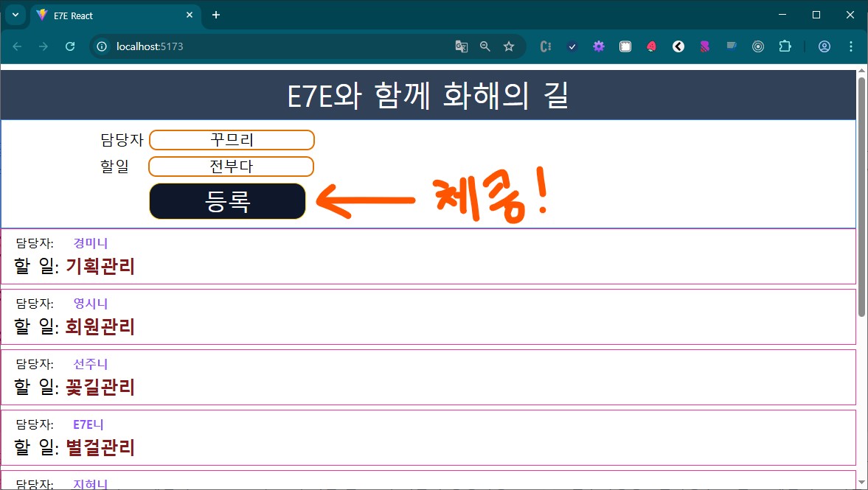Open the zoom magnifier icon in address bar
868x490 pixels.
[x=485, y=46]
